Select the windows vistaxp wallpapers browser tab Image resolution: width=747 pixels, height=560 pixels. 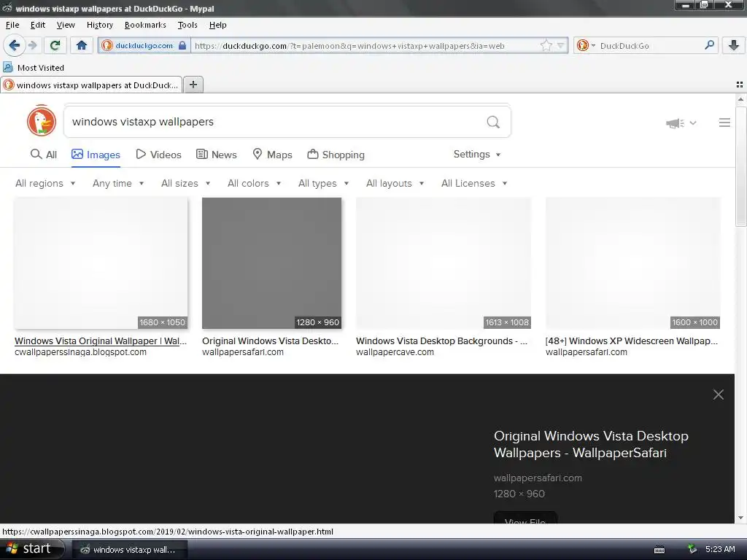tap(91, 85)
